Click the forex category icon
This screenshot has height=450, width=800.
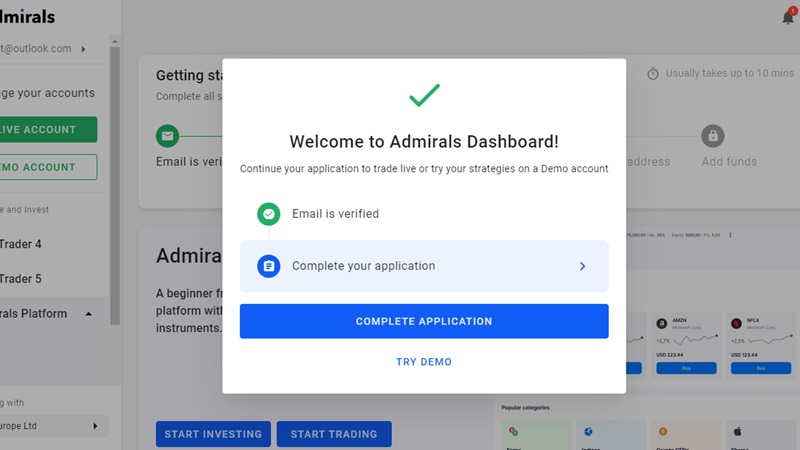514,432
